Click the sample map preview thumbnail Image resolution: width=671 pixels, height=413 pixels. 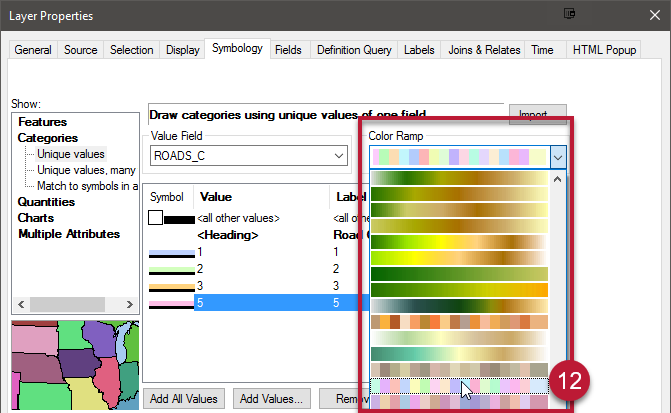pos(75,365)
